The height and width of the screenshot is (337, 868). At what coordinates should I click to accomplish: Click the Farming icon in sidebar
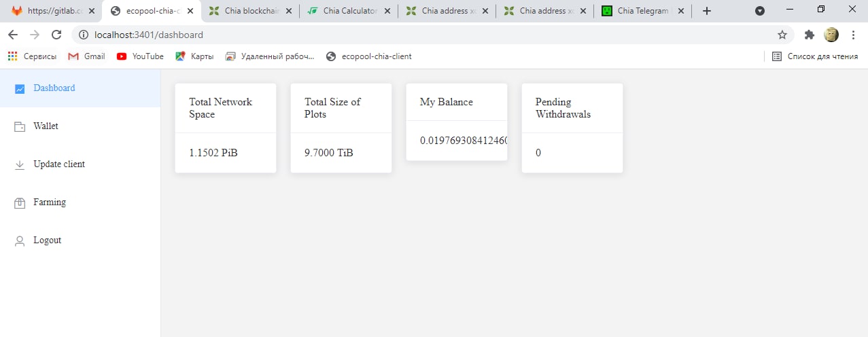[x=20, y=202]
